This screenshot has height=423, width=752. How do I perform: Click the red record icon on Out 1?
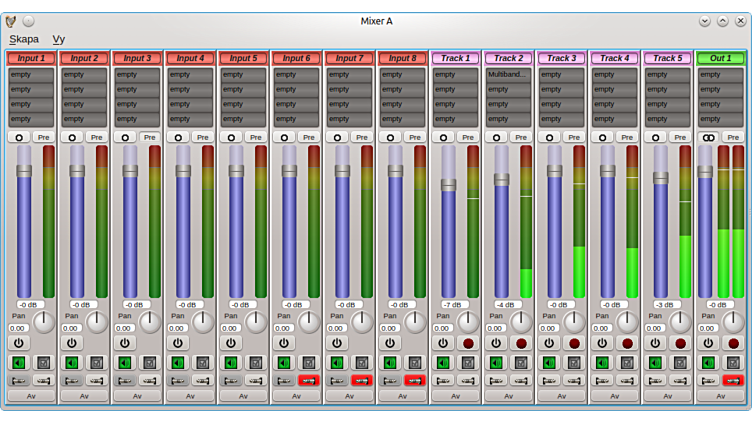pyautogui.click(x=733, y=343)
